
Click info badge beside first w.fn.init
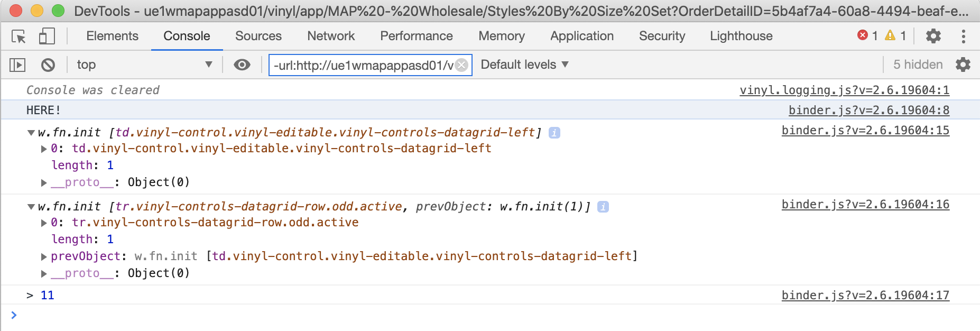[554, 133]
